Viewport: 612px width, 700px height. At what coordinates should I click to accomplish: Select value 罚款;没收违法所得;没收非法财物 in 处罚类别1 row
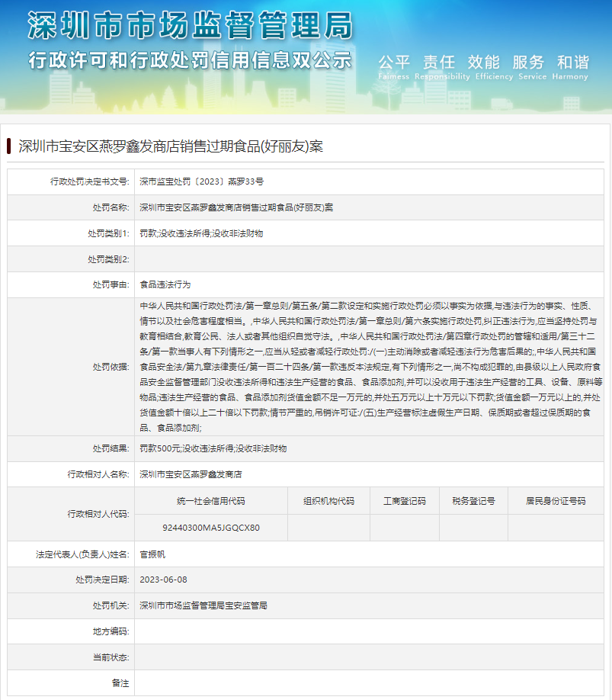201,233
